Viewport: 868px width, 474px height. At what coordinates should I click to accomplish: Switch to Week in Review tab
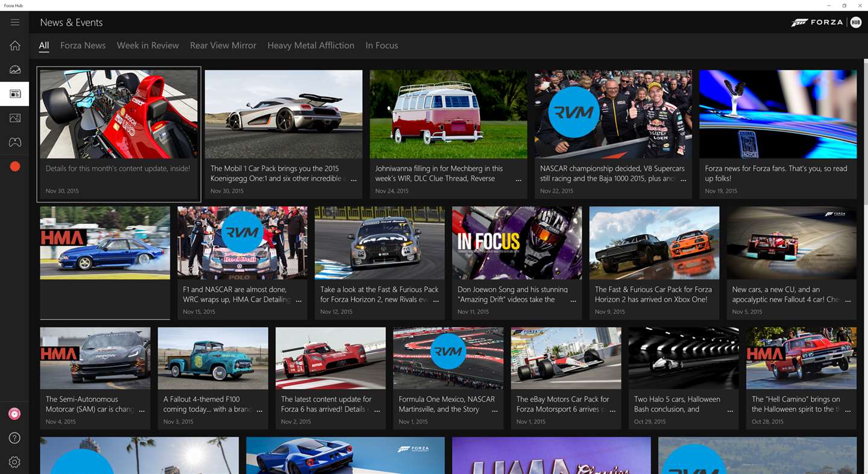pos(148,45)
